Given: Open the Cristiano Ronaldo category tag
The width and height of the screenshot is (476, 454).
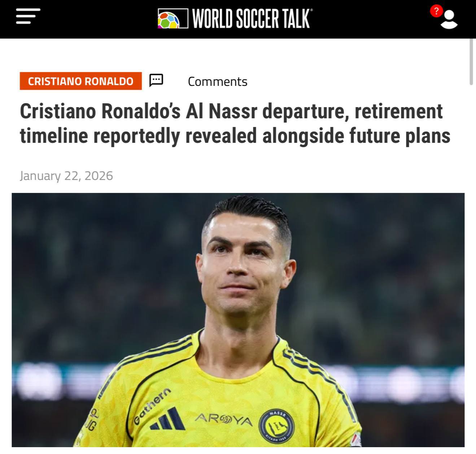Looking at the screenshot, I should (x=81, y=81).
